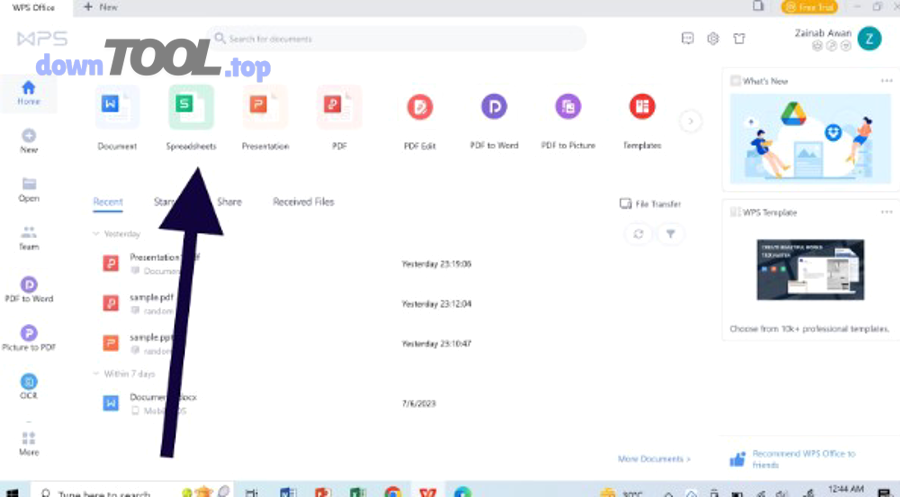Select Picture to PDF in the sidebar

[29, 338]
